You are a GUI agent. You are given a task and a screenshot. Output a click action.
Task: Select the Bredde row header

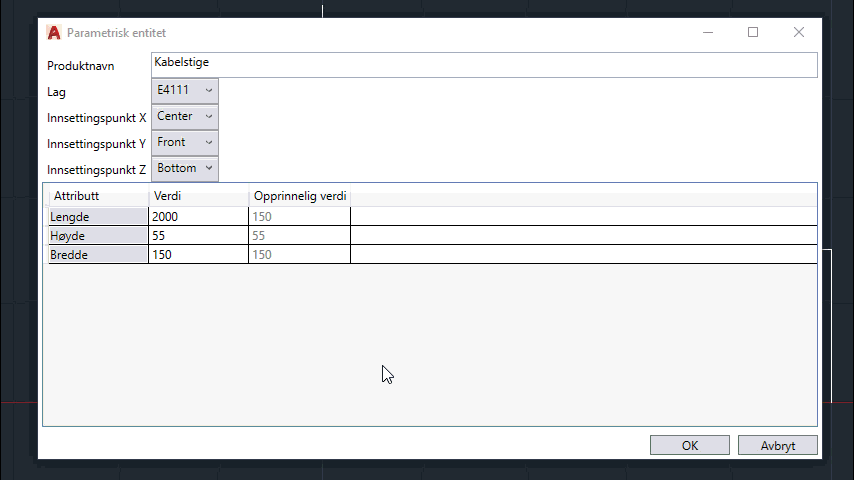pos(98,255)
